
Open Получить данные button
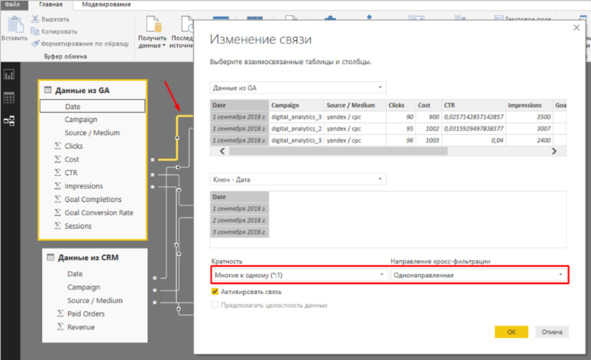click(x=152, y=32)
